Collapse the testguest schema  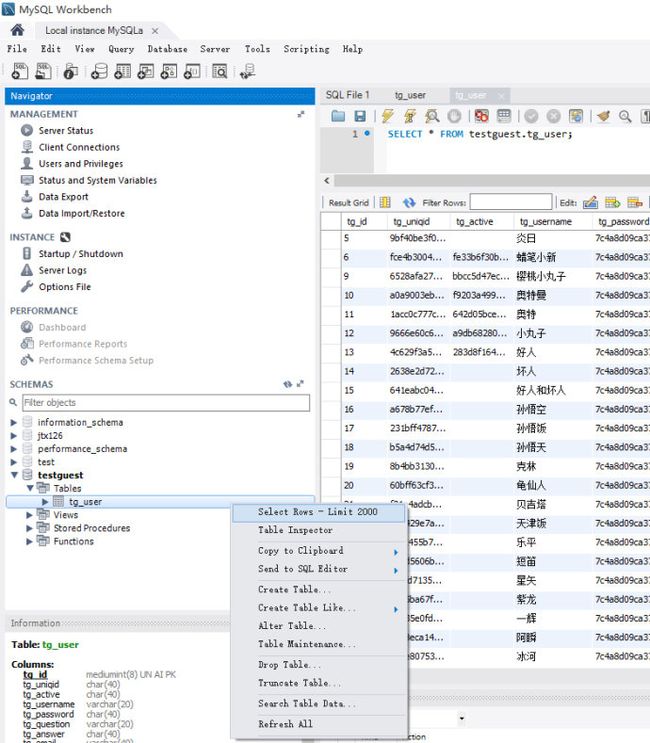[x=14, y=475]
